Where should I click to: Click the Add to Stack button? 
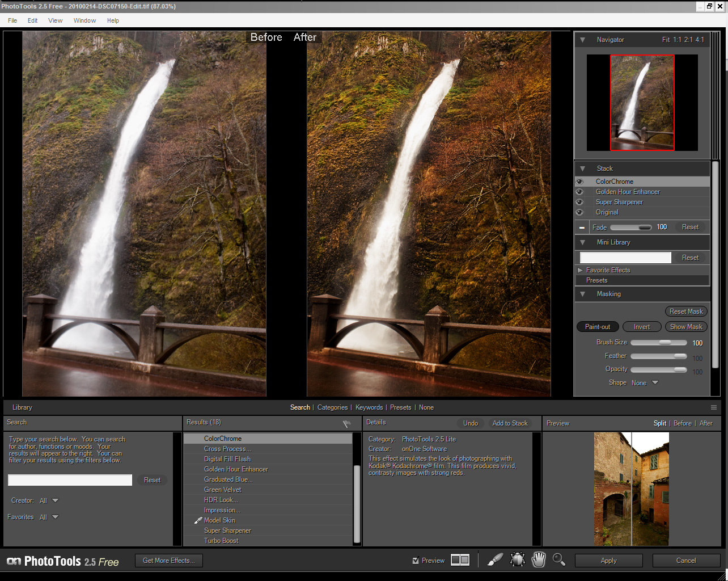click(510, 423)
